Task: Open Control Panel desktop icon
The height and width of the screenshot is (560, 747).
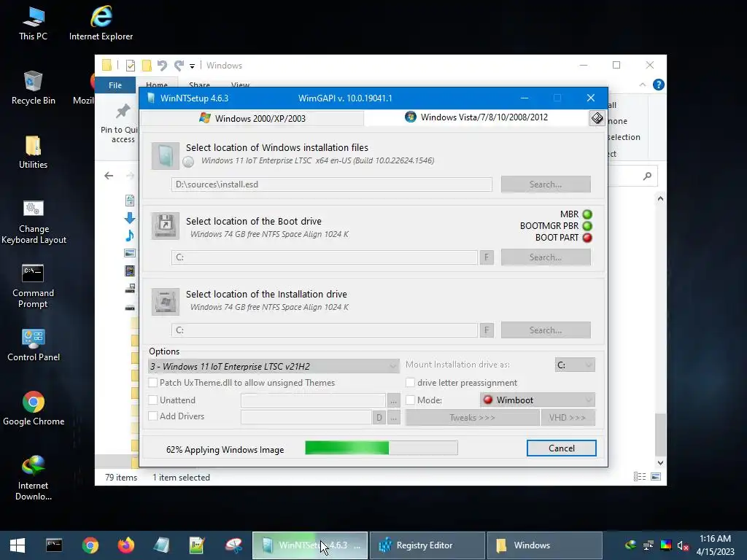Action: point(34,345)
